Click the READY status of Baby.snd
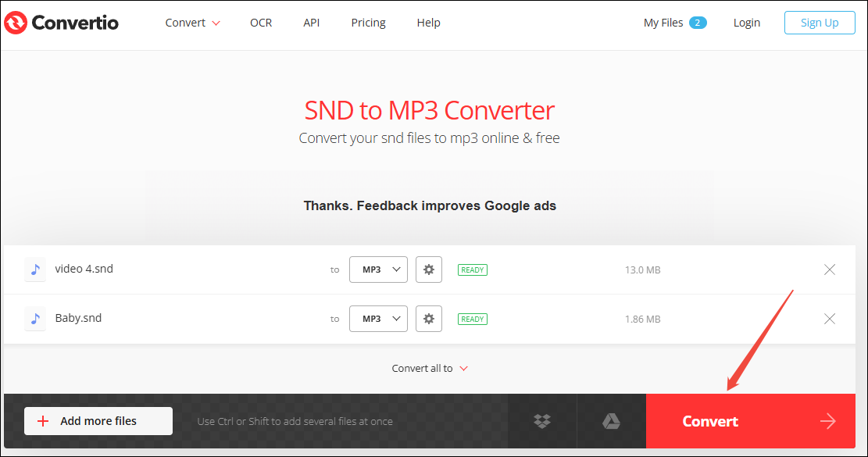Viewport: 868px width, 457px height. [472, 320]
